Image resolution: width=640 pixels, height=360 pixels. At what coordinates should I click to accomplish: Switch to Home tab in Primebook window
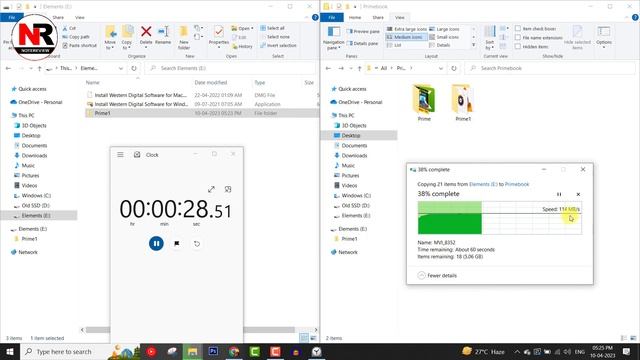tap(355, 18)
